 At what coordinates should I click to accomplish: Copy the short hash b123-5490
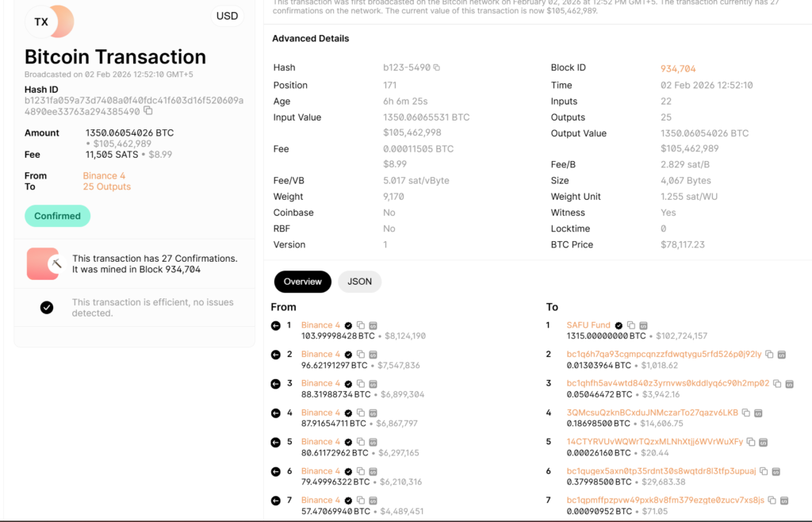tap(437, 68)
